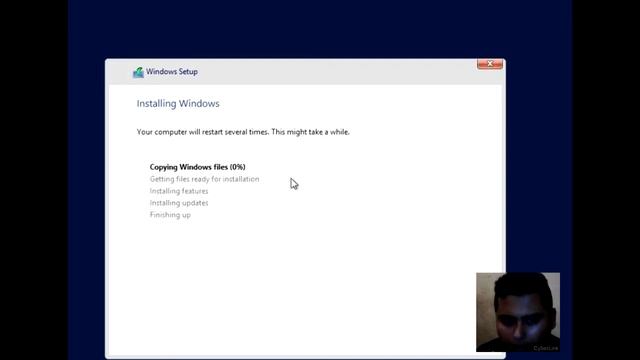
Task: Close the Windows Setup dialog
Action: [x=490, y=64]
